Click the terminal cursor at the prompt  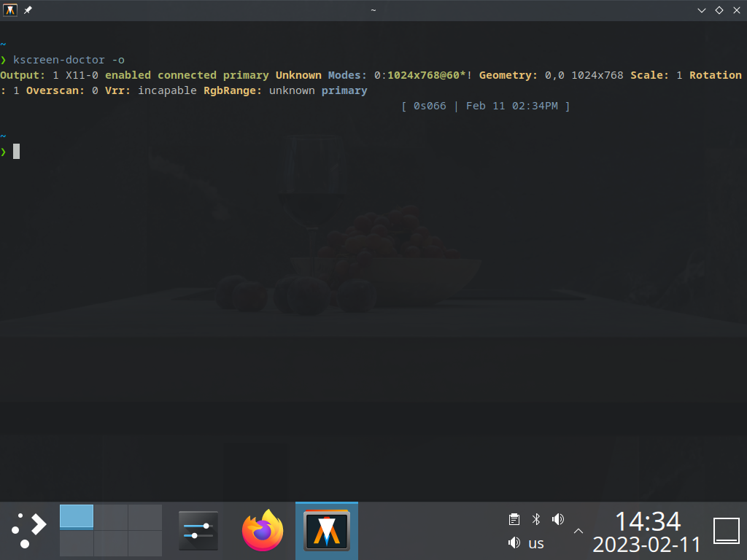pos(16,152)
